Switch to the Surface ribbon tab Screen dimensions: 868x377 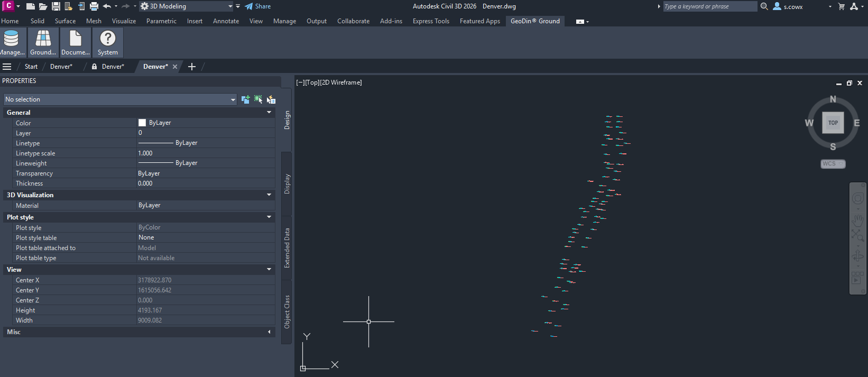65,21
